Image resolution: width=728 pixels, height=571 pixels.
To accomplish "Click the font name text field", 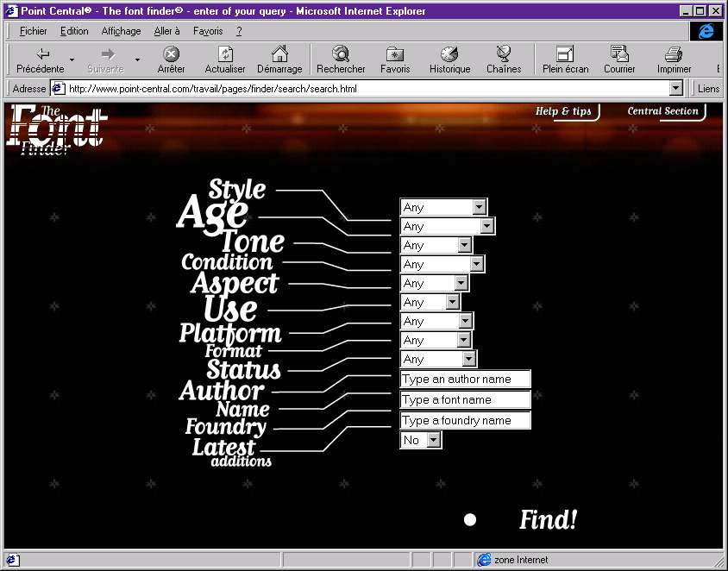I will 465,399.
